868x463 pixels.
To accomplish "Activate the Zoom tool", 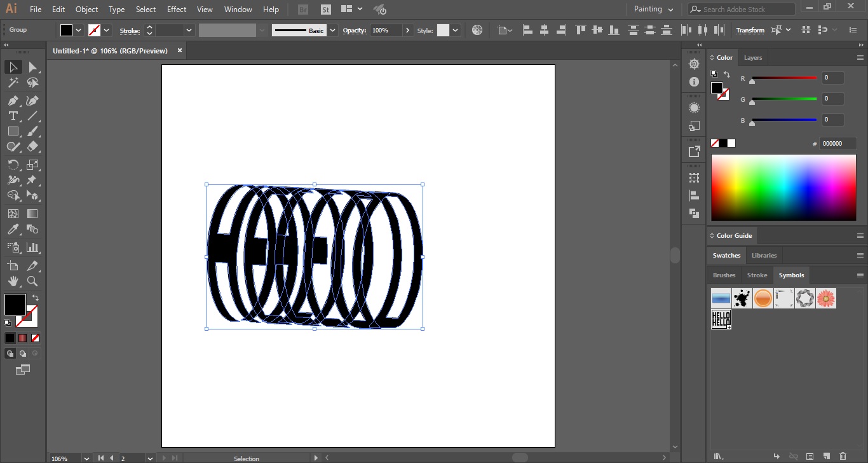I will (32, 281).
